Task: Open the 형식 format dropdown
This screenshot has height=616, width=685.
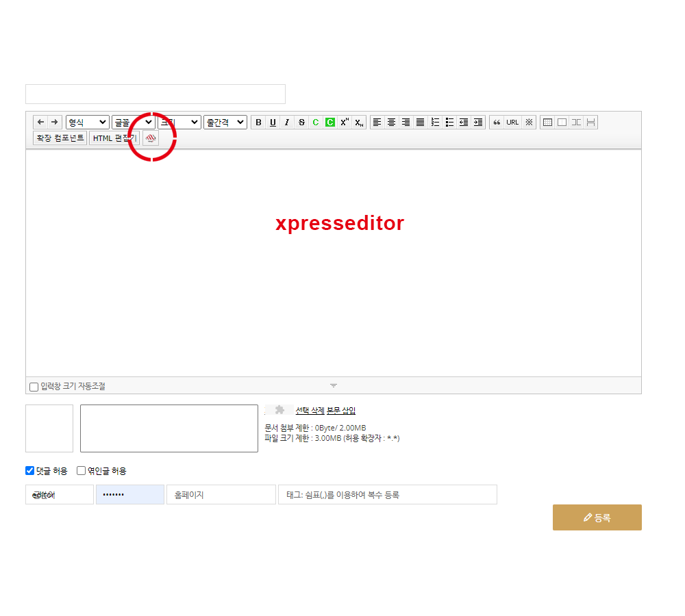Action: point(87,123)
